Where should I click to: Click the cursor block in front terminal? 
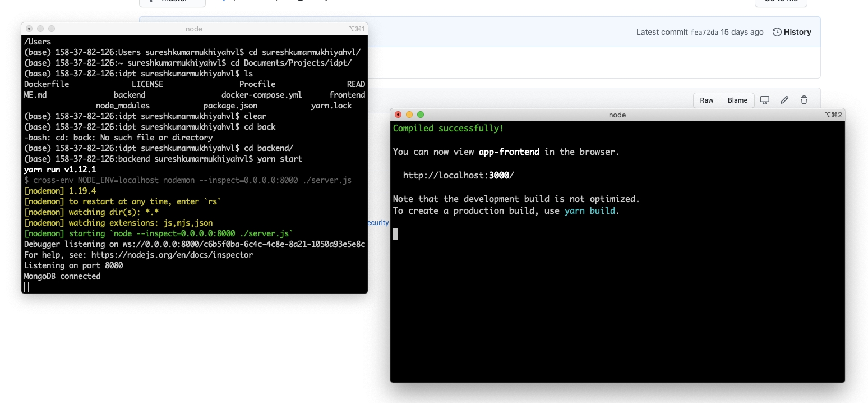point(396,234)
